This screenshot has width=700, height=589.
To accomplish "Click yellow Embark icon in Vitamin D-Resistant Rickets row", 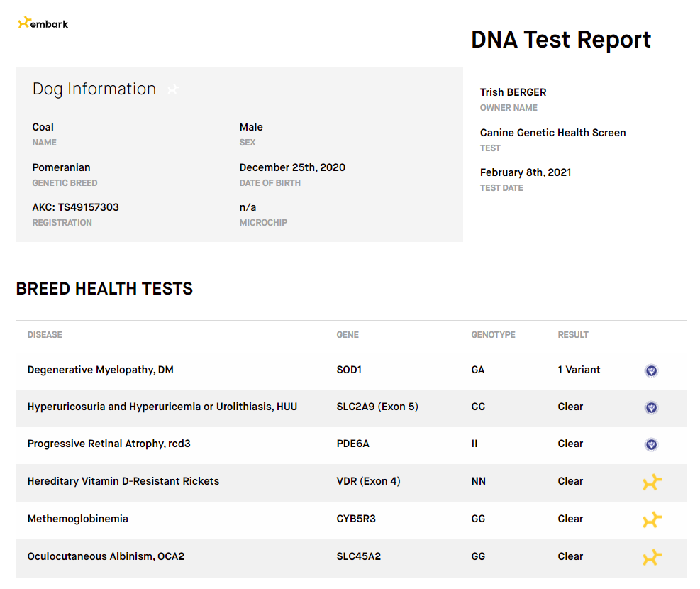I will pyautogui.click(x=652, y=483).
